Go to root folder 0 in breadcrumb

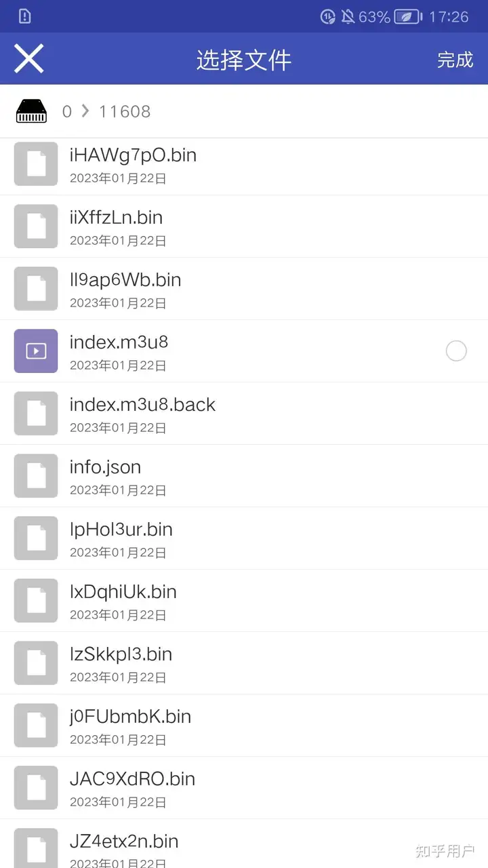pos(66,111)
